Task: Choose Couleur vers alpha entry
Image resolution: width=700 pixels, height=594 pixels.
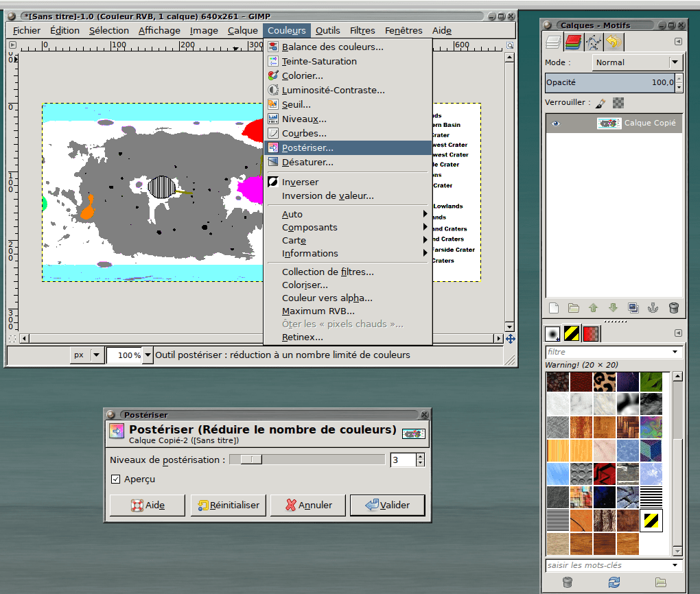Action: [348, 298]
